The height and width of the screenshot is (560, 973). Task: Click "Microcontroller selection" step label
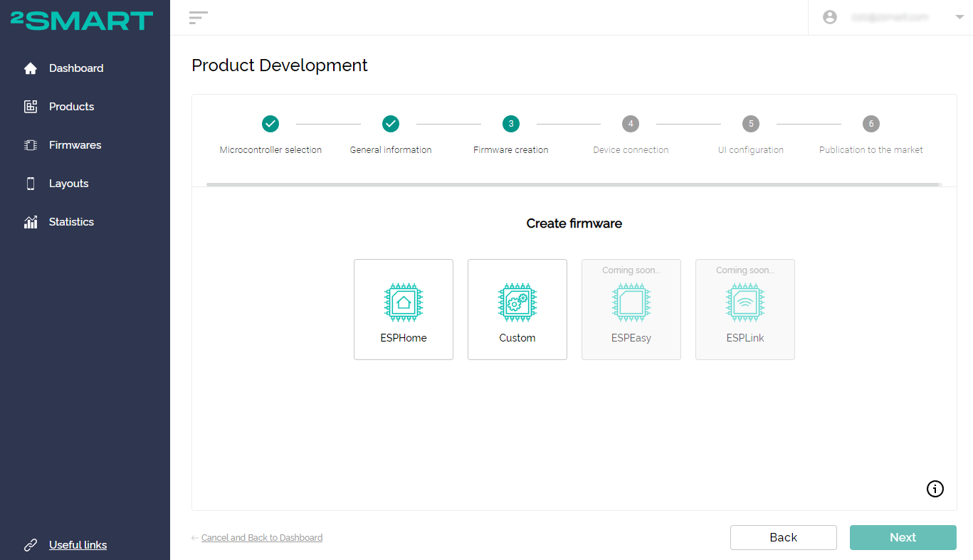270,150
